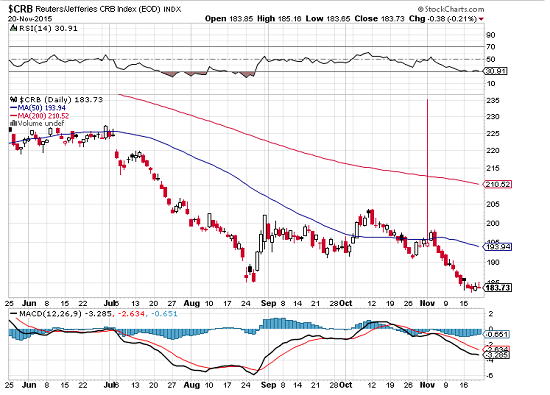Image resolution: width=550 pixels, height=395 pixels.
Task: Select the Open 183.85 value in the header
Action: tap(229, 19)
